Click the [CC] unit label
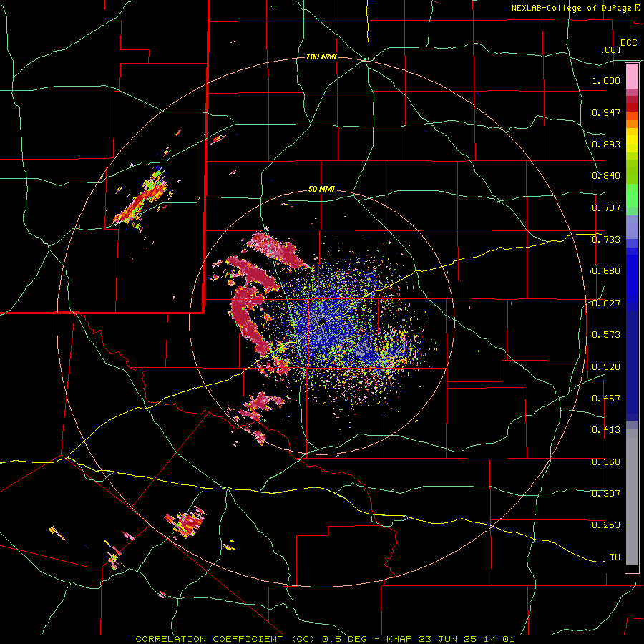Viewport: 644px width, 644px height. click(610, 49)
